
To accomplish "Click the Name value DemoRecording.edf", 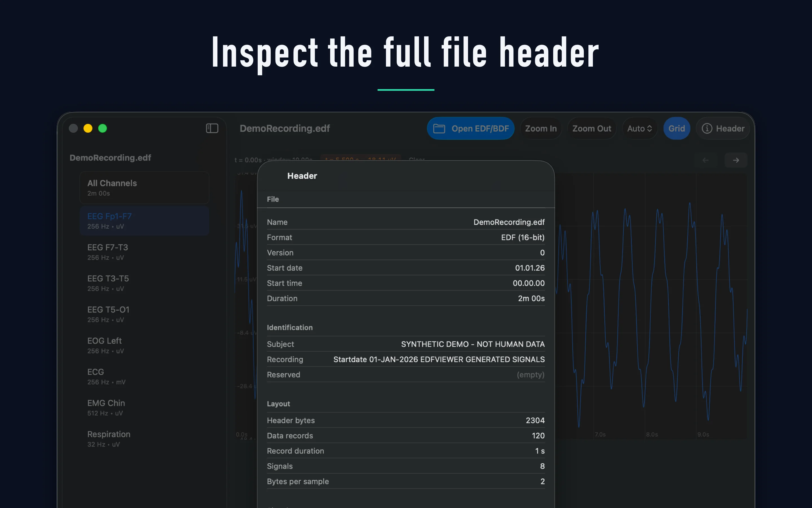I will point(509,222).
